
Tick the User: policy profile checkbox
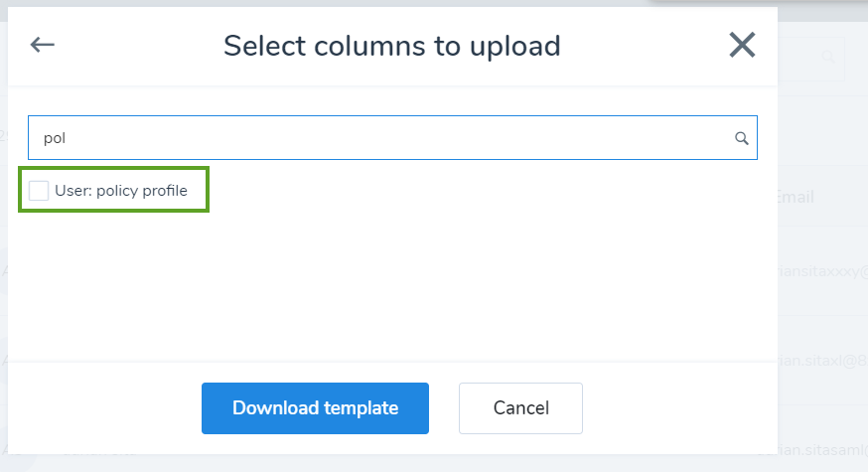[x=39, y=191]
